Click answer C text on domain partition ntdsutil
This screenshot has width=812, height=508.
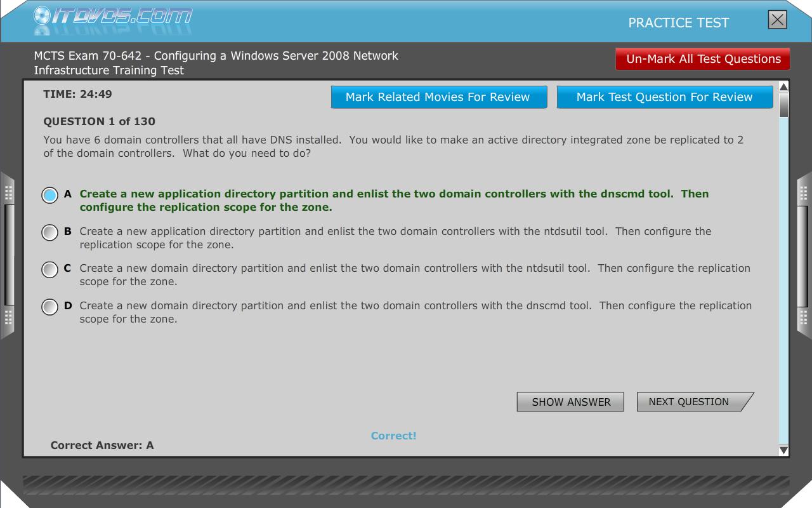click(x=415, y=275)
